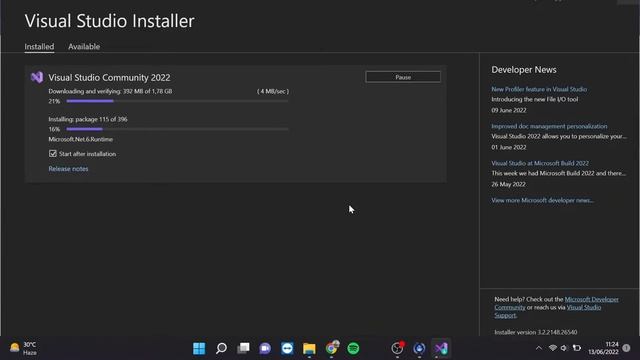The image size is (640, 360).
Task: Open the Teams Chat taskbar icon
Action: pos(265,348)
